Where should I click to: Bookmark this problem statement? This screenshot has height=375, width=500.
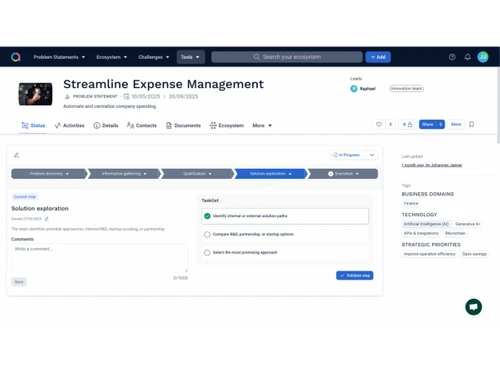472,124
